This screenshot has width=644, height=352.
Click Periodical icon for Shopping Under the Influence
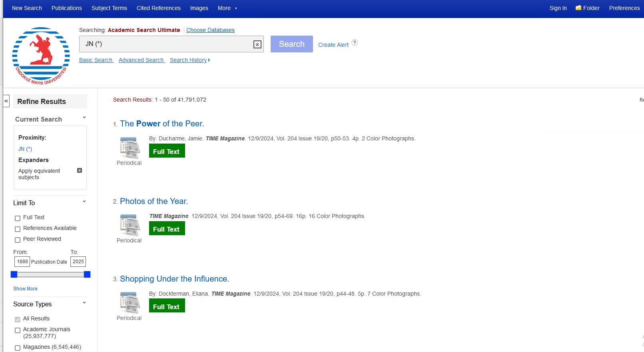pos(130,303)
